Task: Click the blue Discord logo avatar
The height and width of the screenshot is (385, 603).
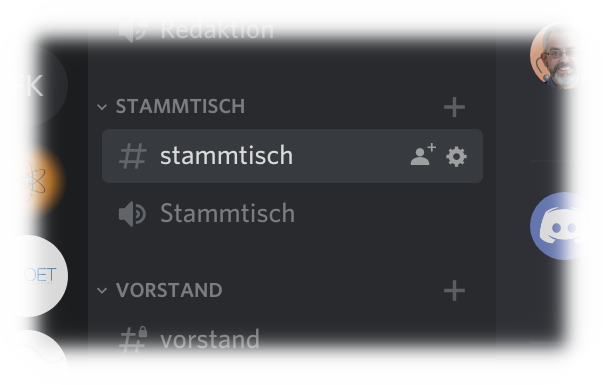Action: 560,226
